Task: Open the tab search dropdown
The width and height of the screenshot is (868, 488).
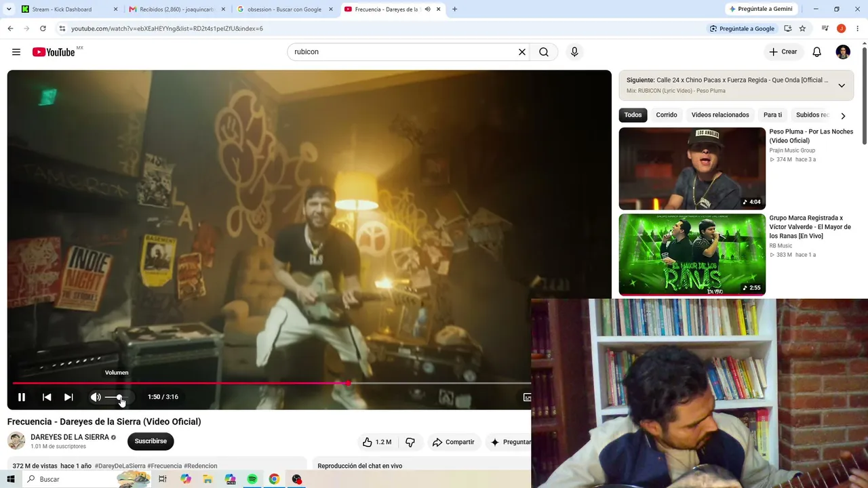Action: pyautogui.click(x=9, y=9)
